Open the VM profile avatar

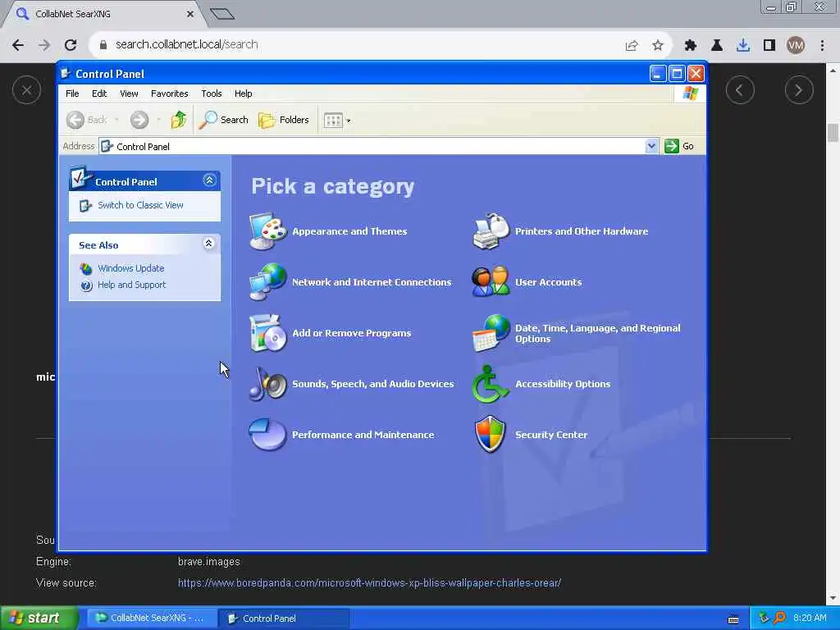(x=796, y=45)
